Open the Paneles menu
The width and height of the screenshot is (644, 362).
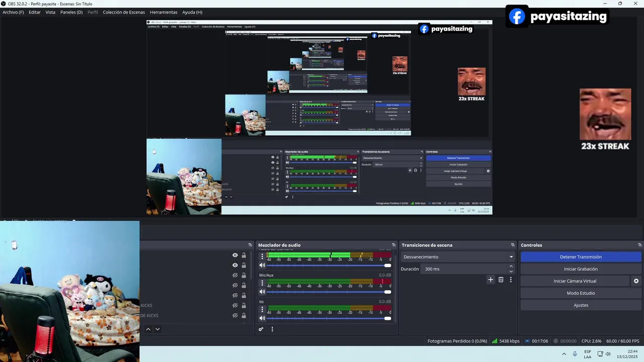tap(71, 12)
